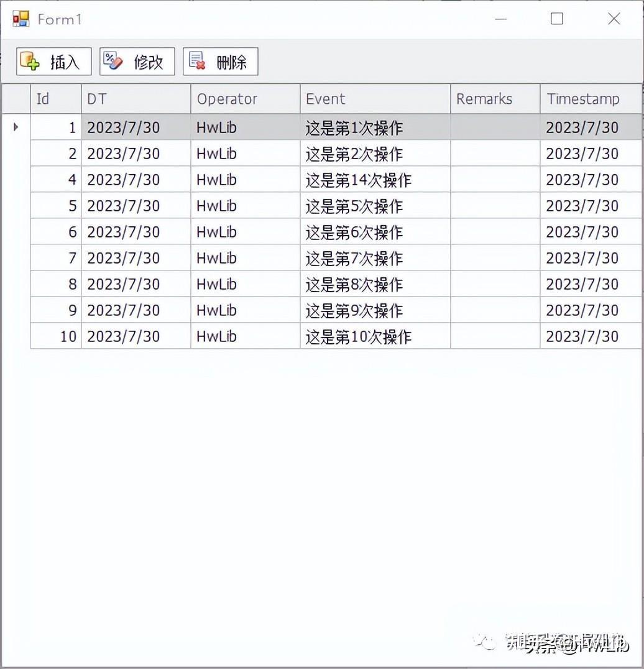Minimize the Form1 window

[500, 19]
